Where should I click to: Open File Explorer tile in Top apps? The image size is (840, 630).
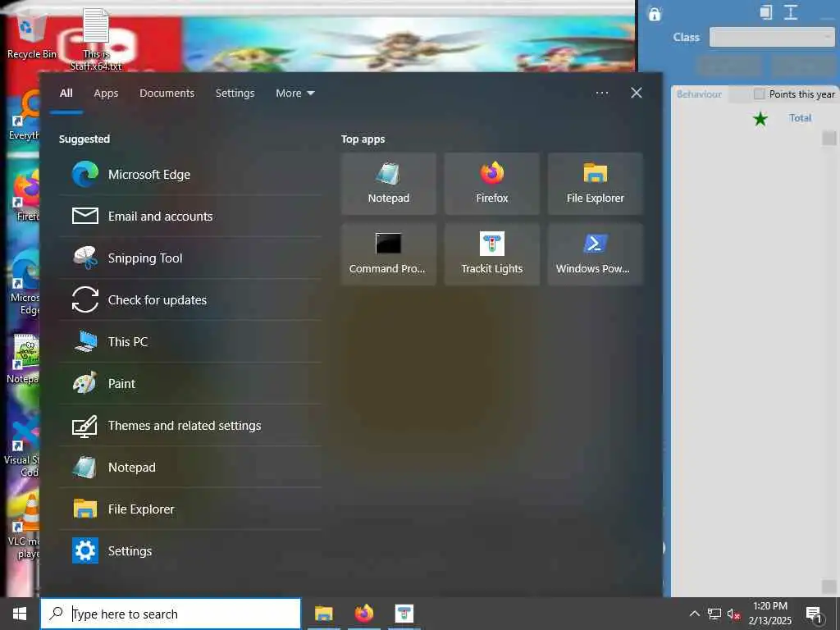[x=596, y=184]
